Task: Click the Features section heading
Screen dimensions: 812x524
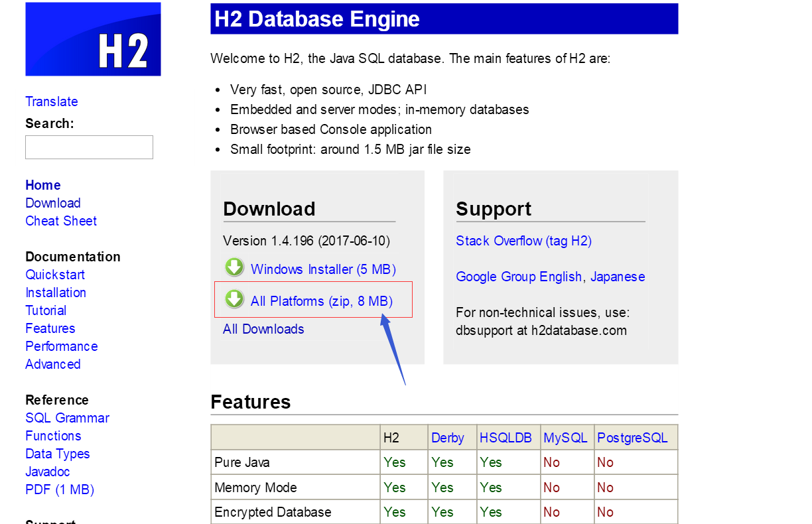Action: click(x=251, y=402)
